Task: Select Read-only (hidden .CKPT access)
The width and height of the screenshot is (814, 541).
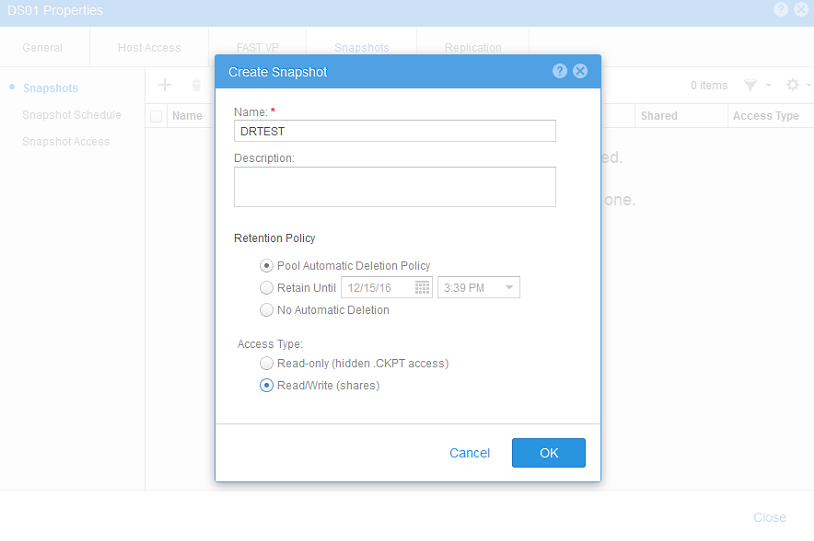Action: [266, 363]
